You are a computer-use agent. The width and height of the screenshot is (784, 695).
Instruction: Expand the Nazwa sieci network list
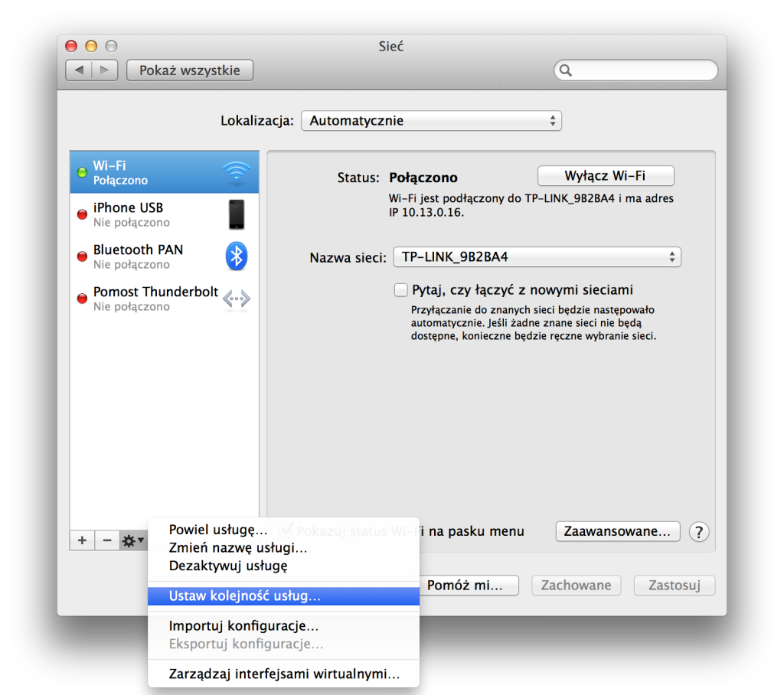click(x=537, y=257)
